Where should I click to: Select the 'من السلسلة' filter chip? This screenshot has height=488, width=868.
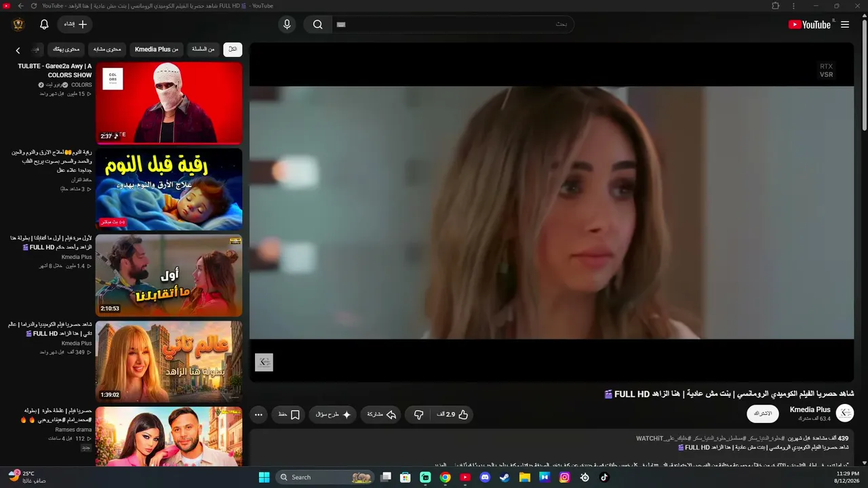tap(203, 49)
